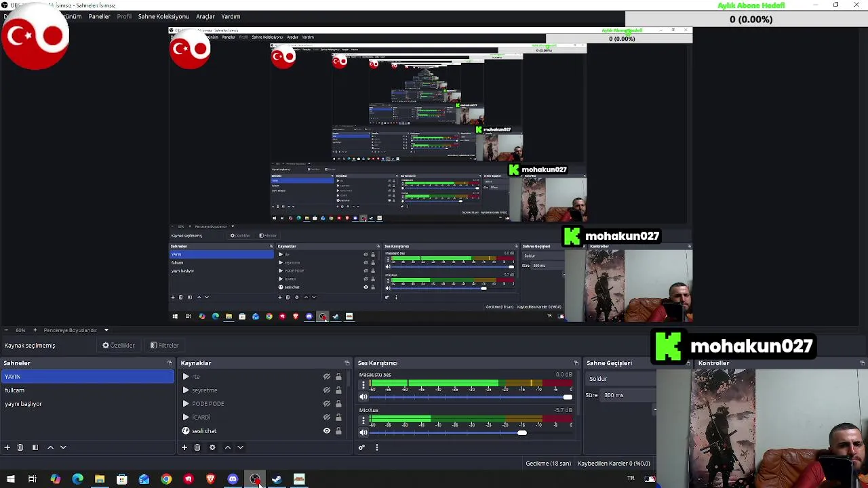Open Google Chrome from the taskbar
This screenshot has width=868, height=488.
pos(166,479)
